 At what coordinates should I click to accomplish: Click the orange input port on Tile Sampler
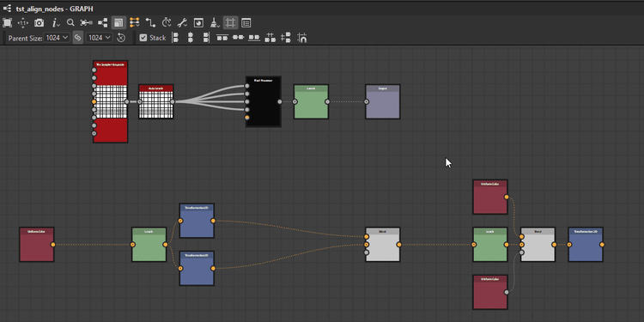[x=94, y=101]
